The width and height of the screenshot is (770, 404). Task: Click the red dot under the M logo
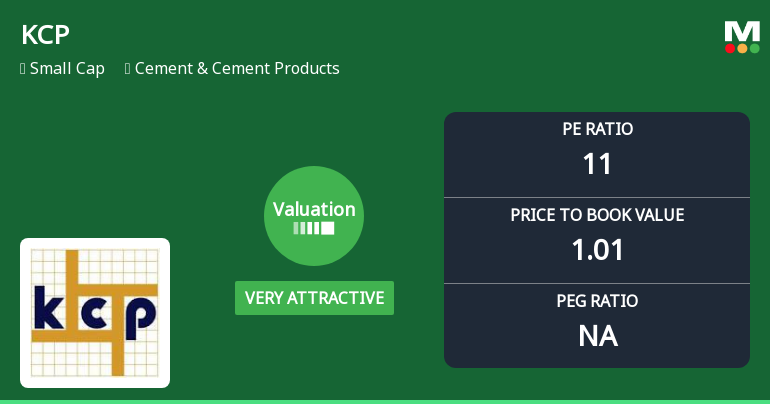(x=730, y=48)
